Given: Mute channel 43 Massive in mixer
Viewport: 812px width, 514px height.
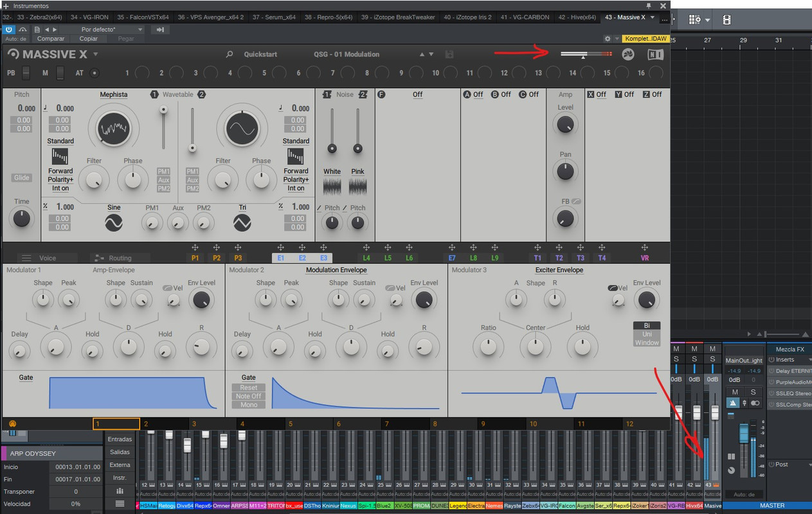Looking at the screenshot, I should [x=712, y=349].
